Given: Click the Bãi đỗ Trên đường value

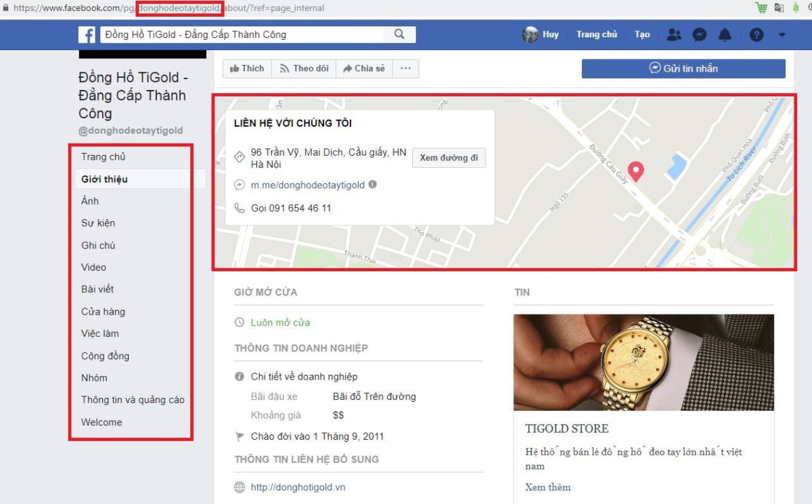Looking at the screenshot, I should click(374, 396).
